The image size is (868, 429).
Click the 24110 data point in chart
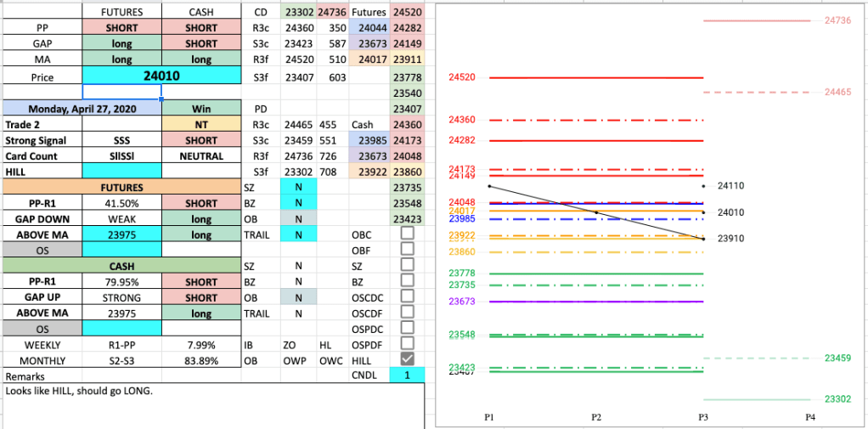703,185
